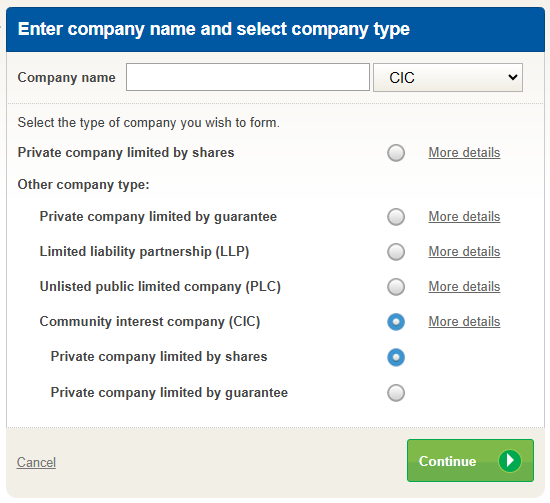View More details for PLC

464,287
